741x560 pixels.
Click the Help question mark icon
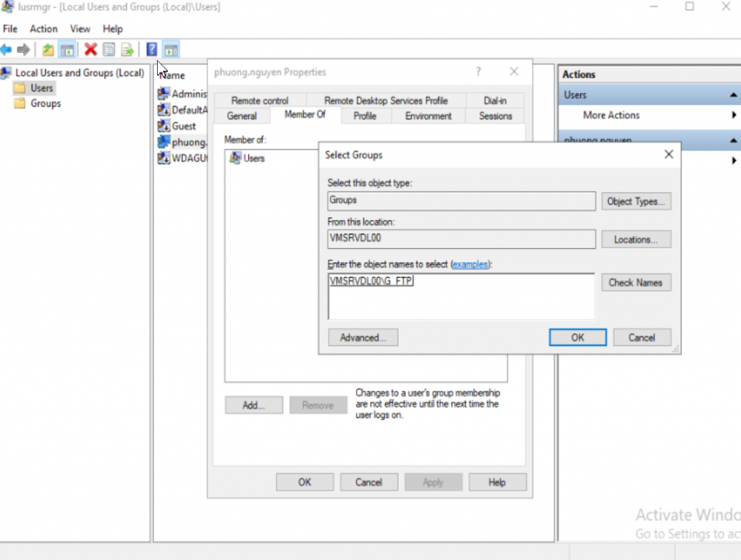tap(151, 49)
